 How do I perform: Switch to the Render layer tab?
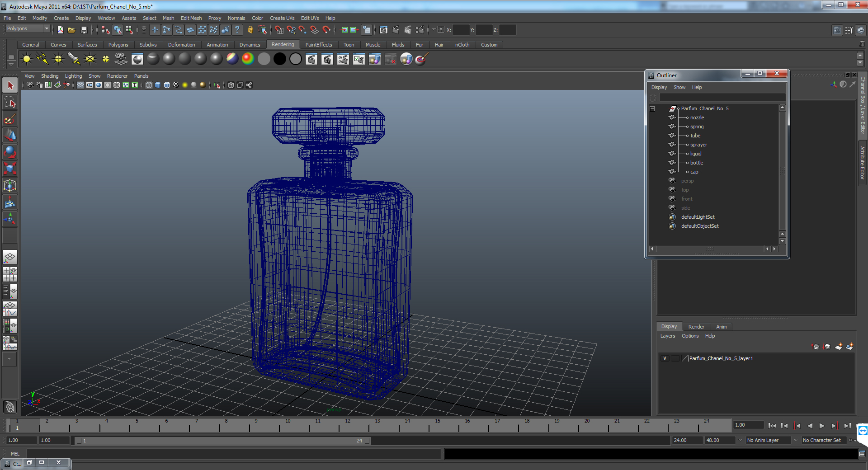696,327
